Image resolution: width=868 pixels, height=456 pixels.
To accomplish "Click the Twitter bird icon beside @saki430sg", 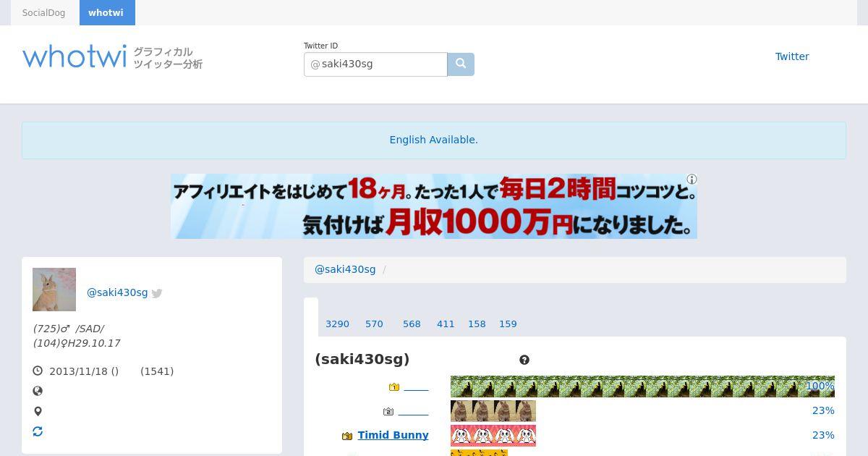I will (x=157, y=293).
